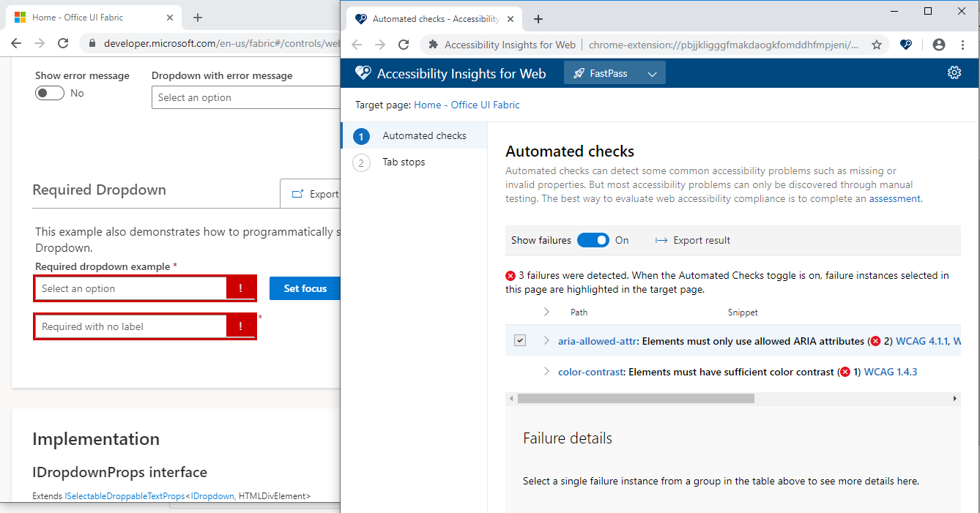Open the WCAG 1.4.3 link

[x=891, y=371]
